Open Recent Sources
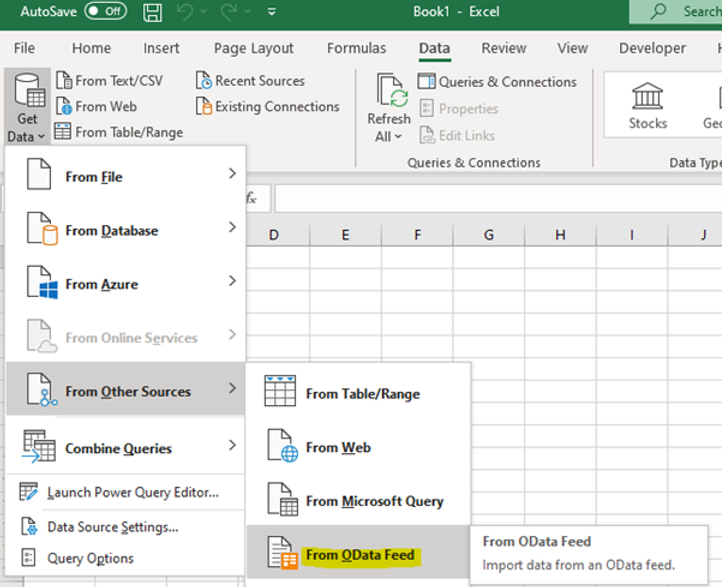This screenshot has height=587, width=722. click(250, 81)
